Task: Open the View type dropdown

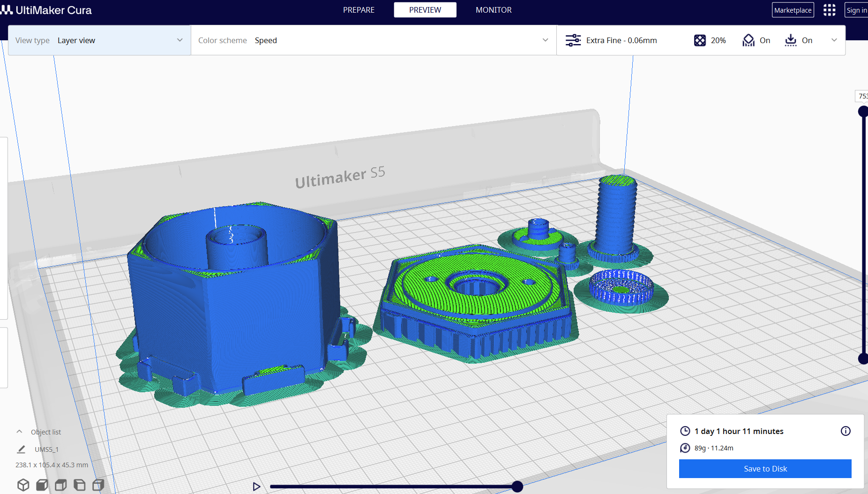Action: click(99, 40)
